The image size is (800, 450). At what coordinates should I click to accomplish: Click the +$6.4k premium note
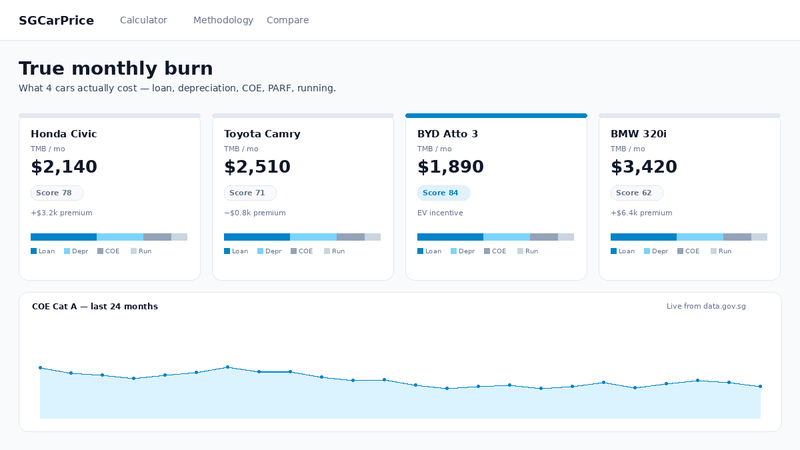(641, 213)
